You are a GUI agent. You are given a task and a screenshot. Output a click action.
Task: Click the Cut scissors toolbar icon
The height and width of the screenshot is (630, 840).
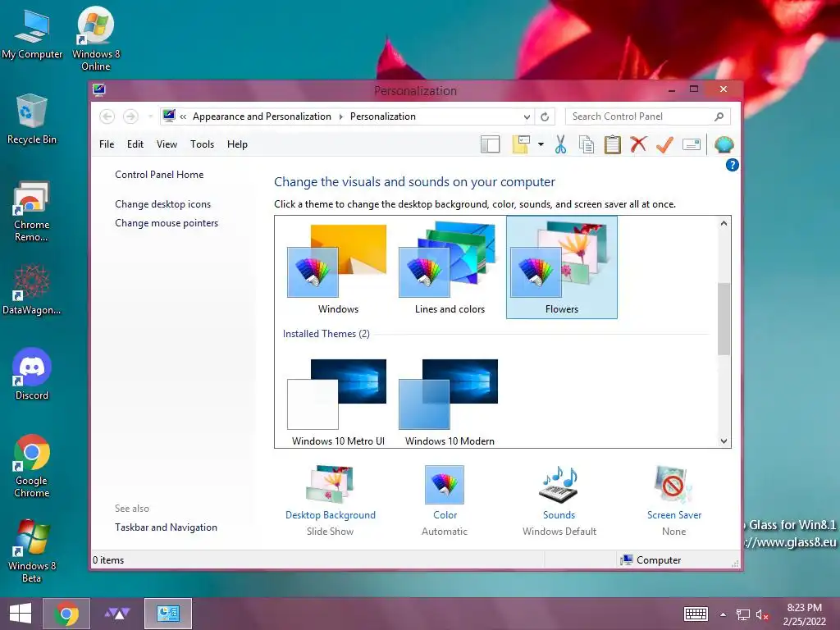click(x=560, y=144)
